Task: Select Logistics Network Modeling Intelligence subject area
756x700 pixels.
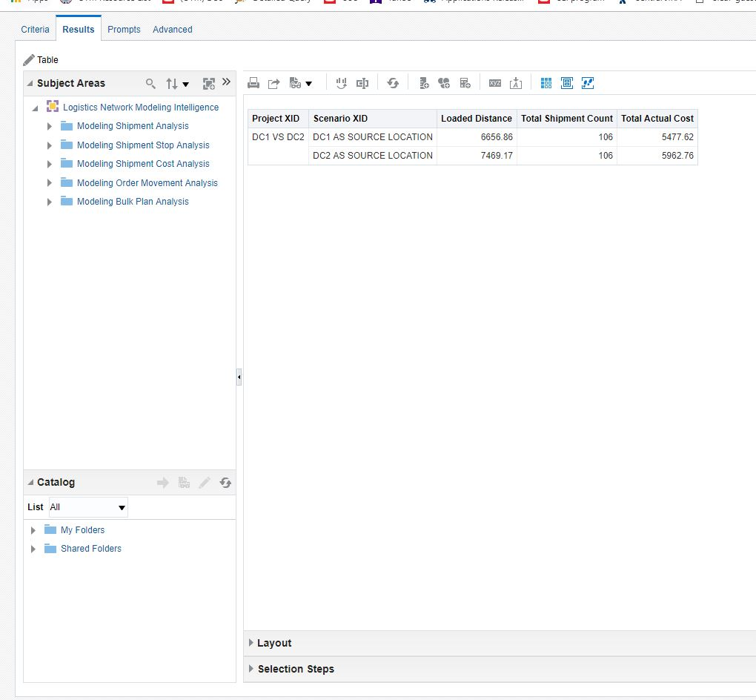Action: pyautogui.click(x=141, y=107)
